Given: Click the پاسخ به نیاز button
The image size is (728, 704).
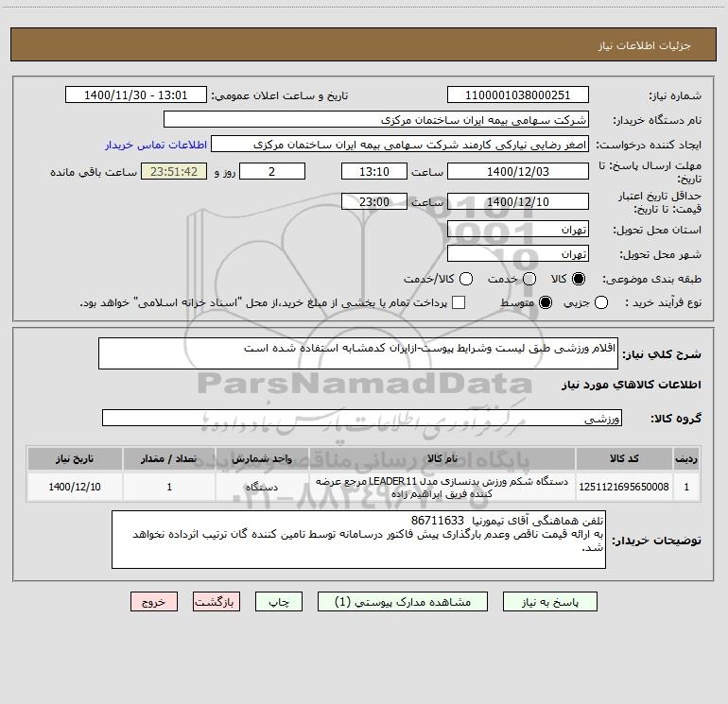Looking at the screenshot, I should 549,602.
